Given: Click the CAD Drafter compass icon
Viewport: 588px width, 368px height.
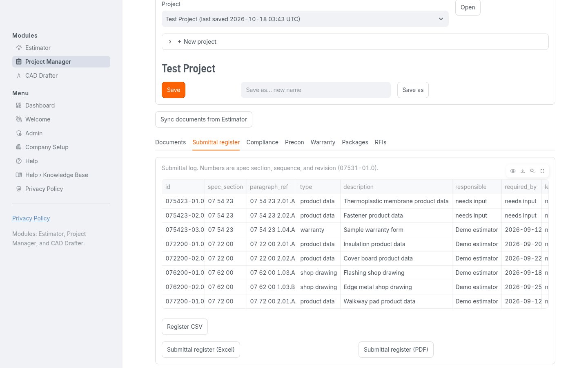Looking at the screenshot, I should click(x=19, y=76).
